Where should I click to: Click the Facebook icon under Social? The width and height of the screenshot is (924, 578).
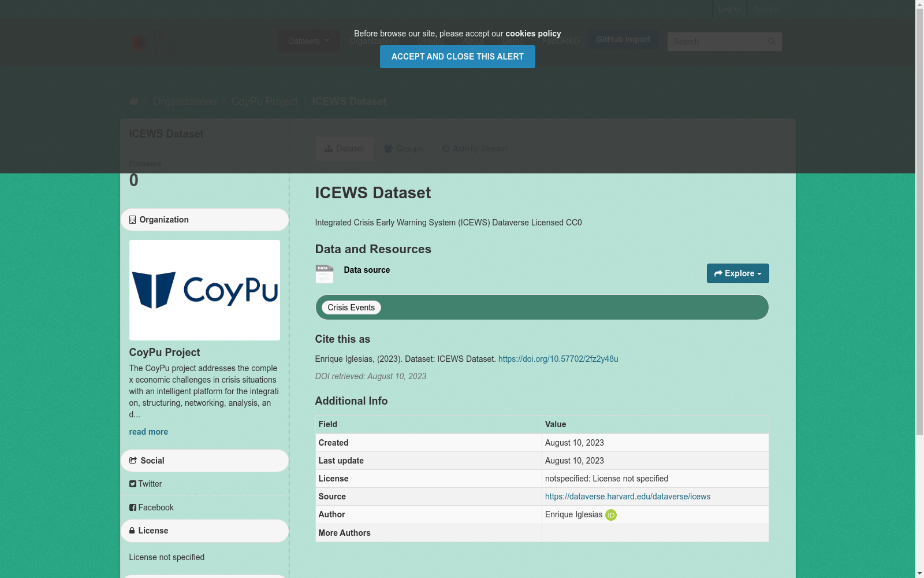tap(133, 507)
